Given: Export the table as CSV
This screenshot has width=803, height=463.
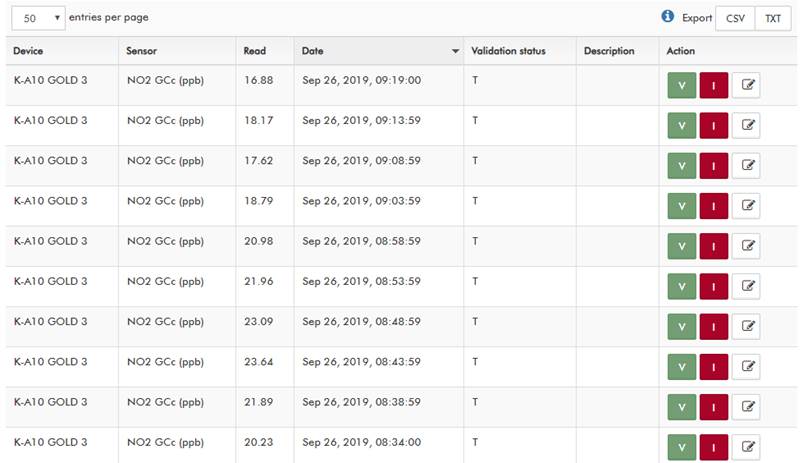Looking at the screenshot, I should click(x=735, y=18).
